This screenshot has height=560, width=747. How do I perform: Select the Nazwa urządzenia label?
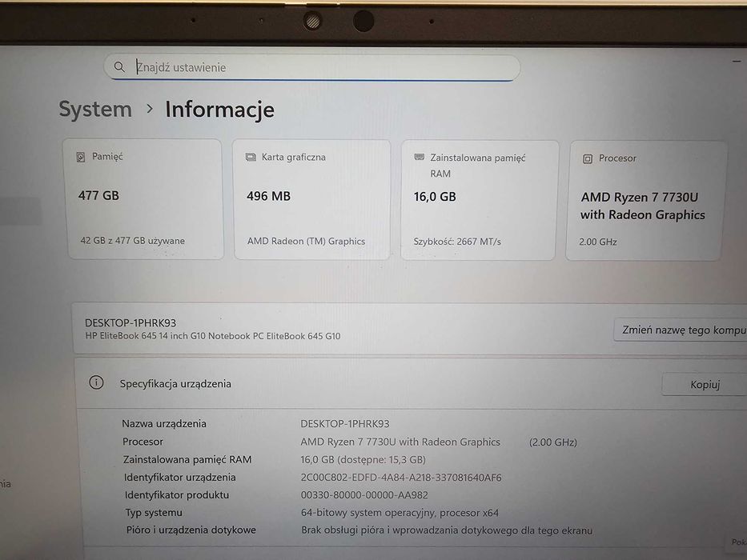point(164,423)
